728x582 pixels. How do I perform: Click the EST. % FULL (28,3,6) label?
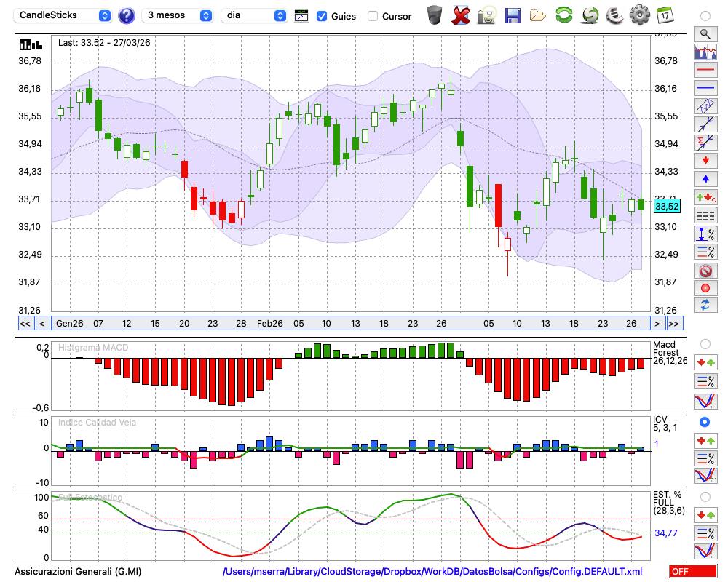click(x=668, y=502)
